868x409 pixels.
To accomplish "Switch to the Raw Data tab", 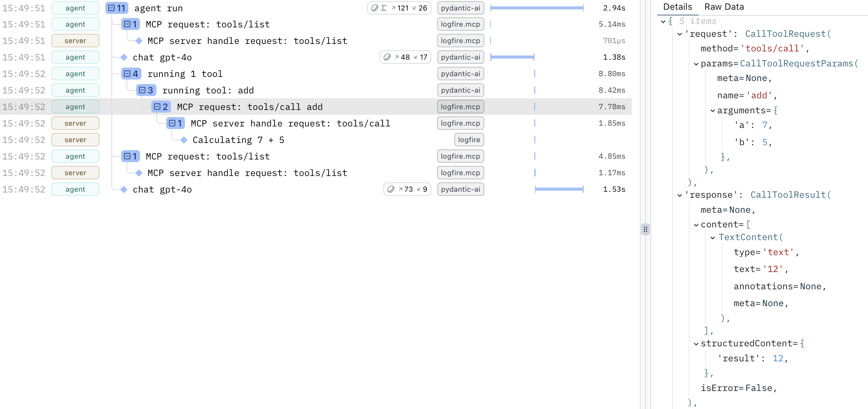I will [x=724, y=6].
